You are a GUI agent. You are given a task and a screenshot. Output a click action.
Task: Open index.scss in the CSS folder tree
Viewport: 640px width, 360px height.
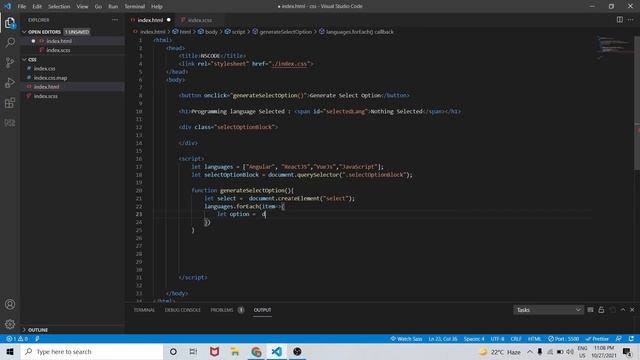(x=73, y=96)
